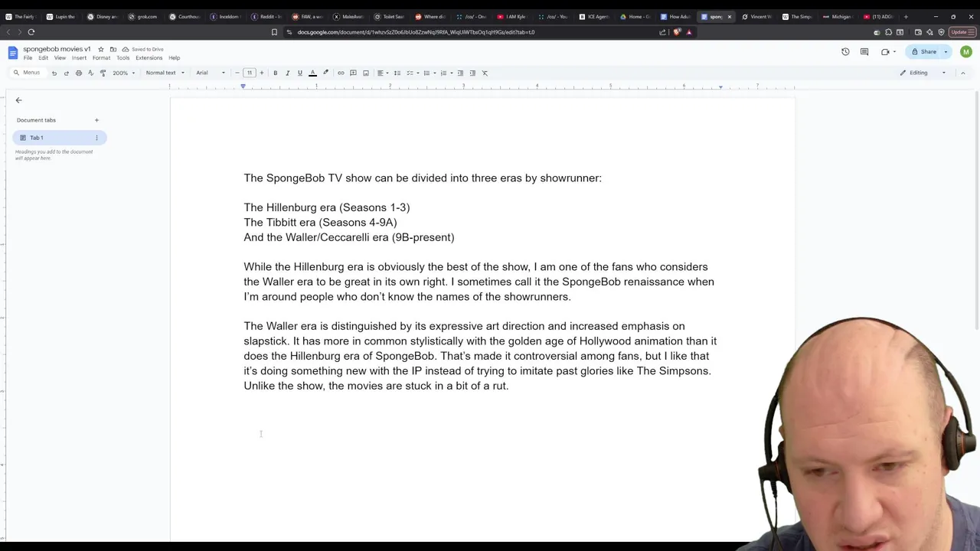Open the Format menu
Viewport: 980px width, 551px height.
[101, 58]
